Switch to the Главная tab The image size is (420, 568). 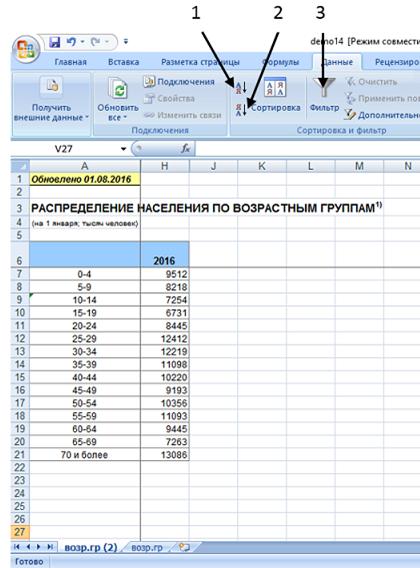click(71, 62)
